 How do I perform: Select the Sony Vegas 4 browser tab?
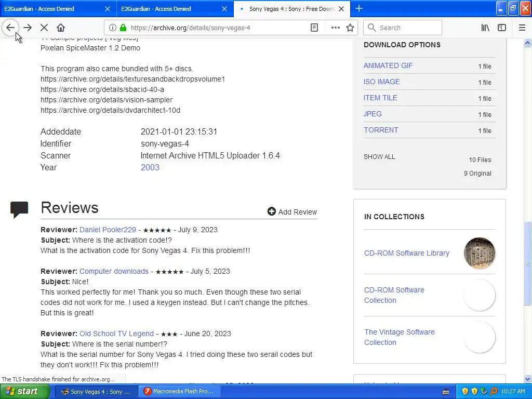(x=292, y=8)
